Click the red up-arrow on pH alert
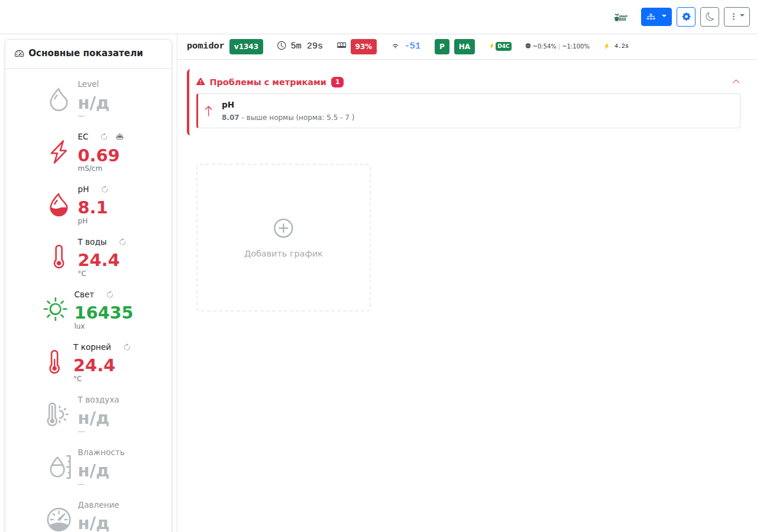 pos(208,111)
